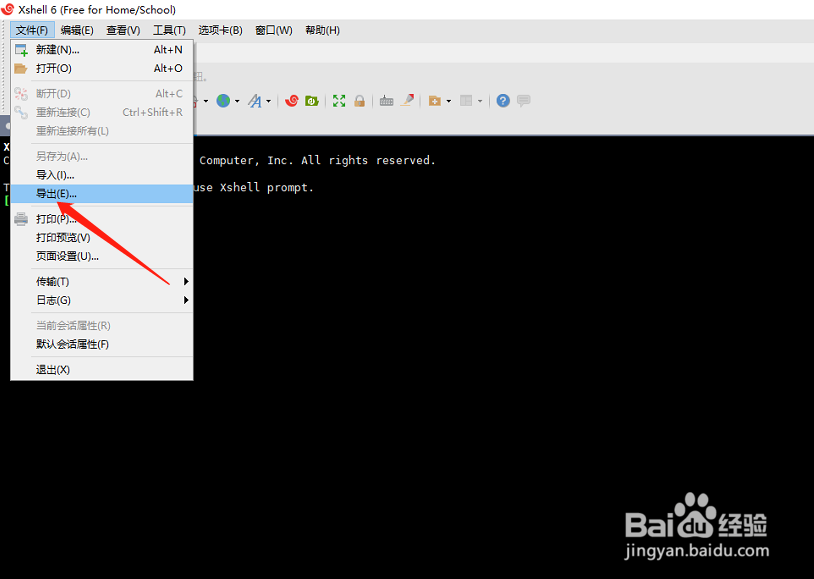Open the 工具(T) menu

[169, 30]
